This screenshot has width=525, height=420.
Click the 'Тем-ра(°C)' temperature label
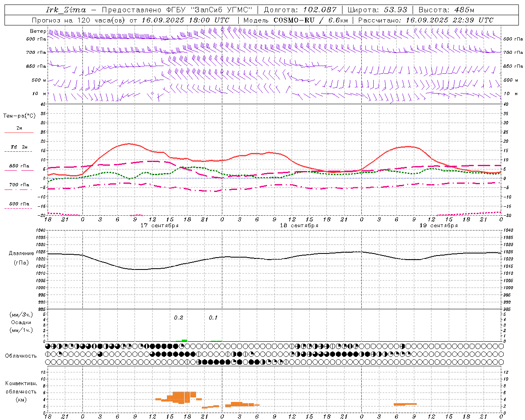(19, 116)
